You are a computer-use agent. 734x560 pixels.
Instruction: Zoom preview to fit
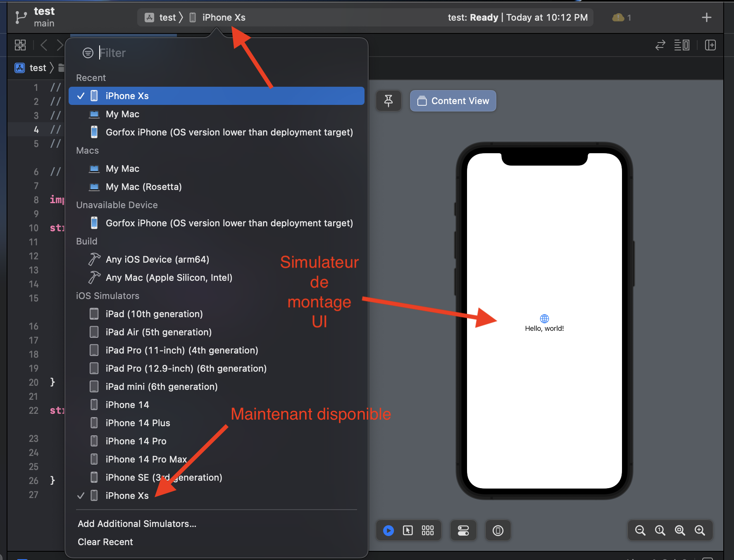click(x=680, y=530)
